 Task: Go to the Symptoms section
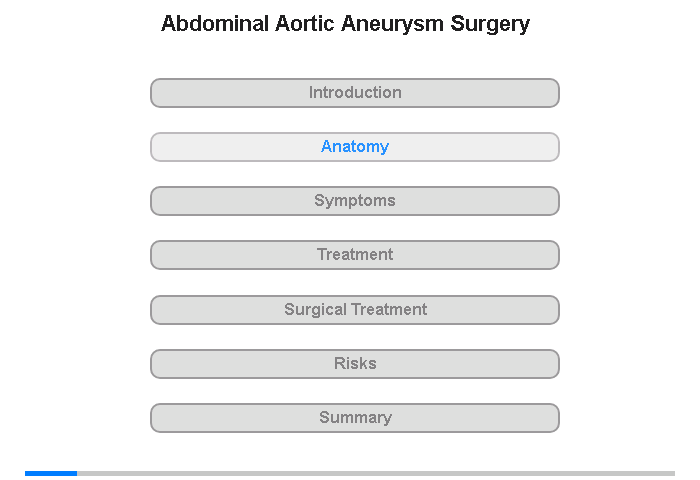[x=355, y=201]
